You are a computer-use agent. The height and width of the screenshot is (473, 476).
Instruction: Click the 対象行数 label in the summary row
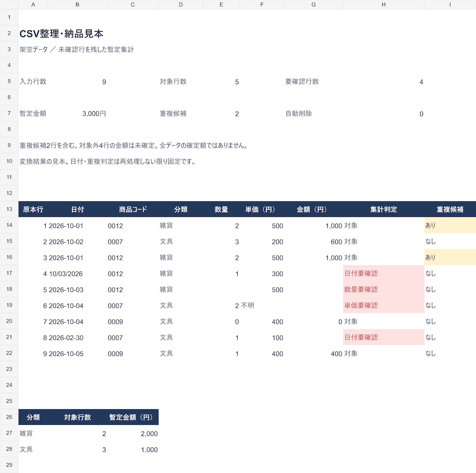point(173,82)
